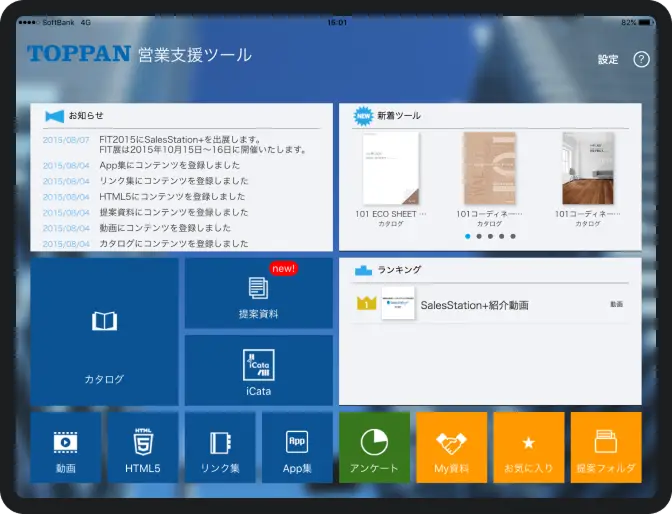Viewport: 672px width, 514px height.
Task: Open the リンク集にコンテンツを登録しました notice
Action: tap(174, 181)
